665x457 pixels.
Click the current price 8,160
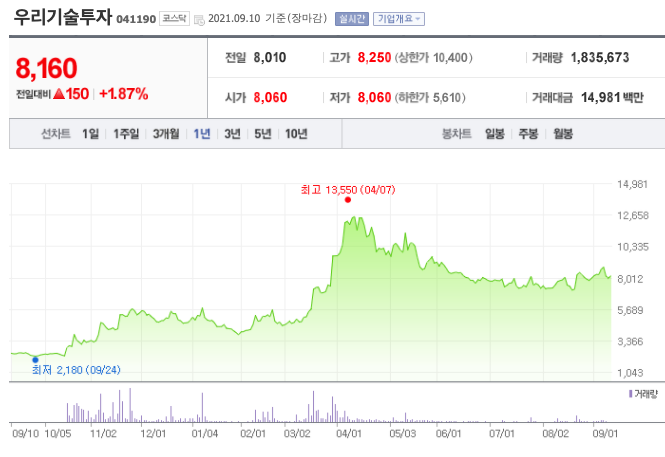click(x=46, y=68)
